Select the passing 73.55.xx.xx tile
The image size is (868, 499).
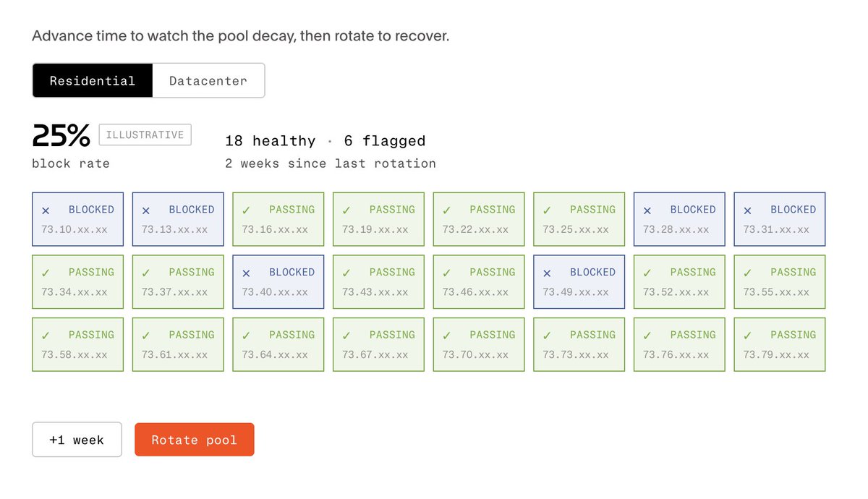tap(780, 282)
